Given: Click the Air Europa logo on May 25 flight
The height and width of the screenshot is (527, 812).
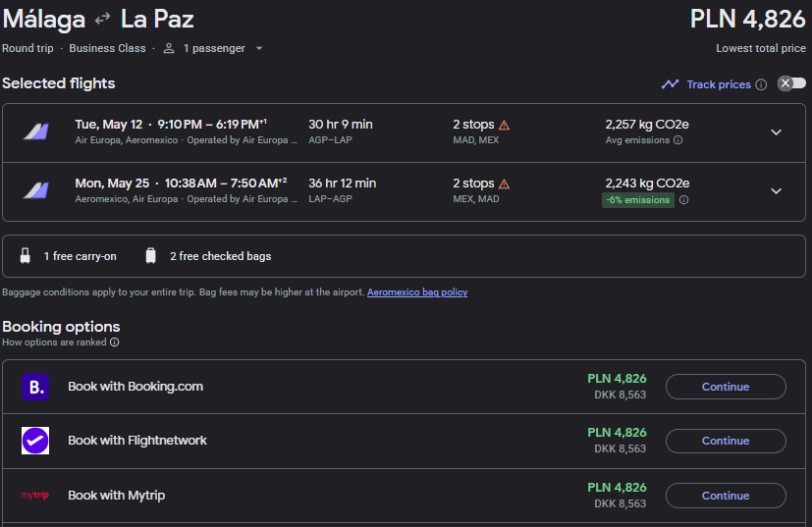Looking at the screenshot, I should 35,191.
